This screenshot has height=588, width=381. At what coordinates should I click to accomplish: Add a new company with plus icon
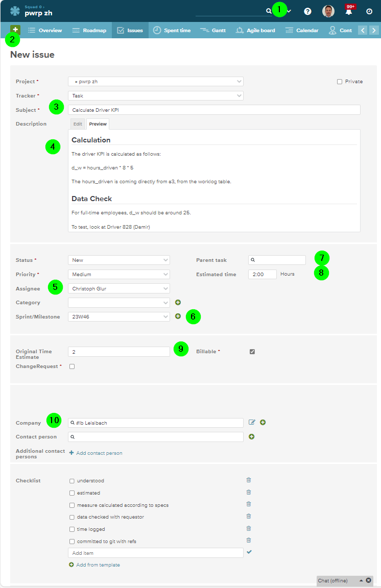(263, 422)
